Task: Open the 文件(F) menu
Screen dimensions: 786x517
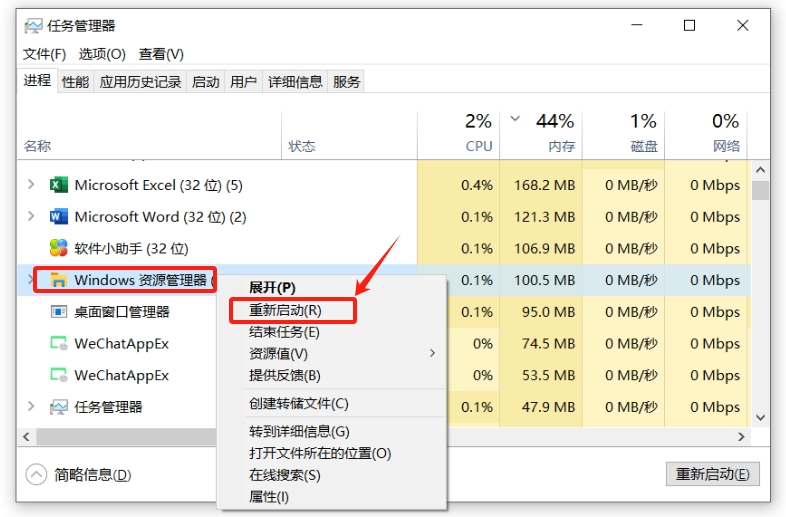Action: [44, 54]
